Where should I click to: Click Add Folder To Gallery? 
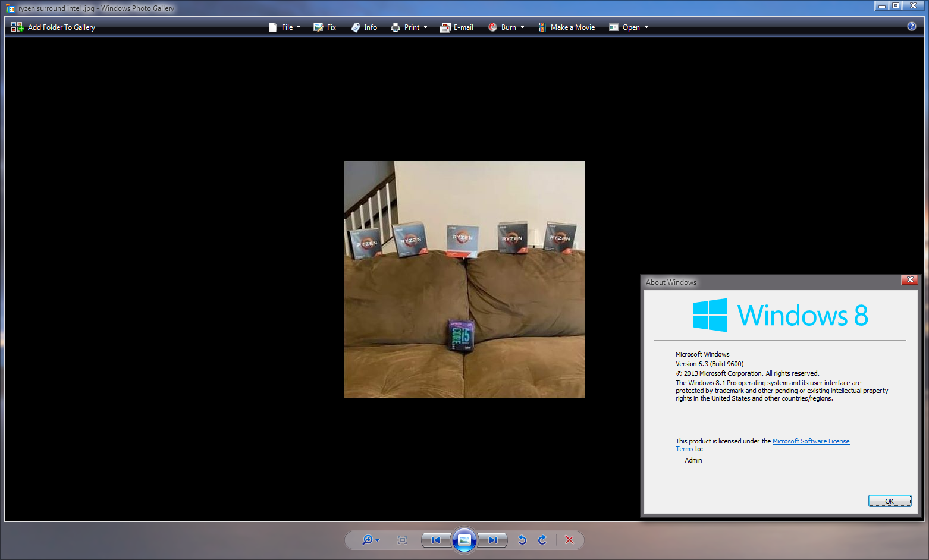click(x=54, y=27)
